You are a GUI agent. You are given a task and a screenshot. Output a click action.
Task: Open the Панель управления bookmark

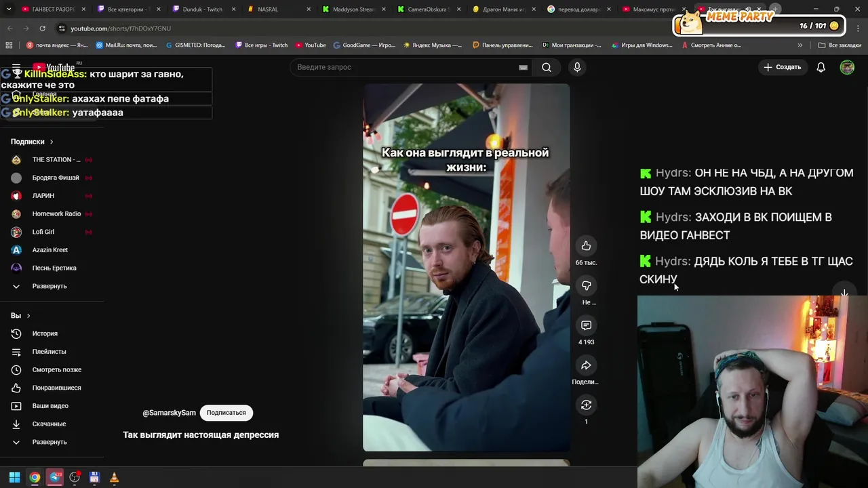coord(502,45)
